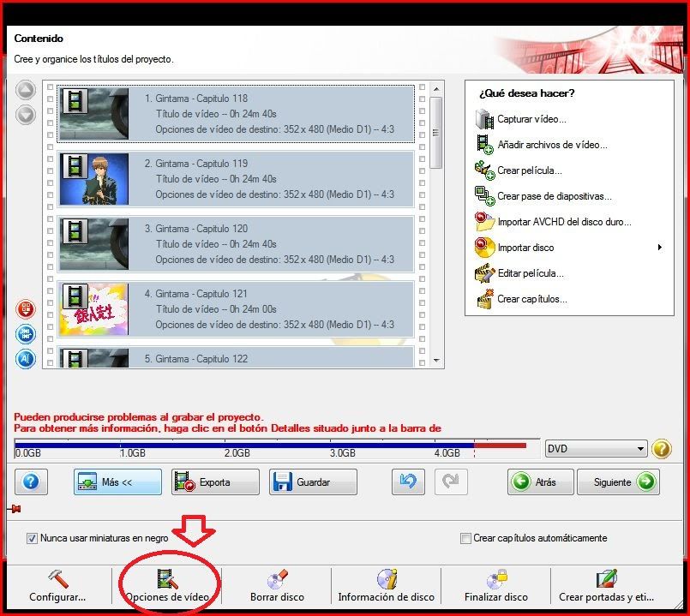Undo last action with blue arrow button
The width and height of the screenshot is (690, 616).
point(408,481)
